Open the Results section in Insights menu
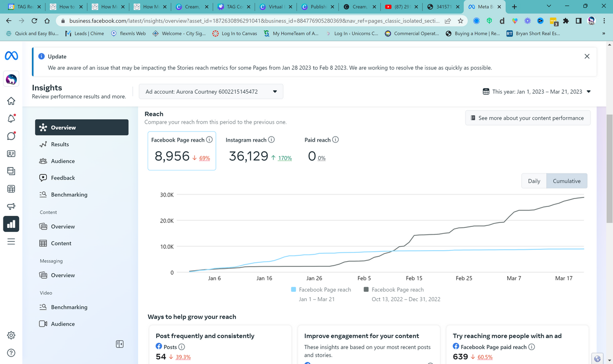The width and height of the screenshot is (613, 364). 60,145
